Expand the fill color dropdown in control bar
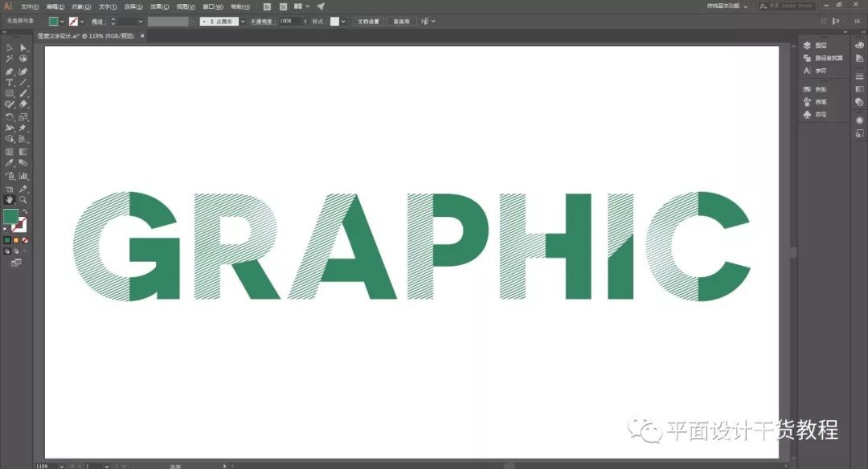The width and height of the screenshot is (868, 469). click(62, 22)
